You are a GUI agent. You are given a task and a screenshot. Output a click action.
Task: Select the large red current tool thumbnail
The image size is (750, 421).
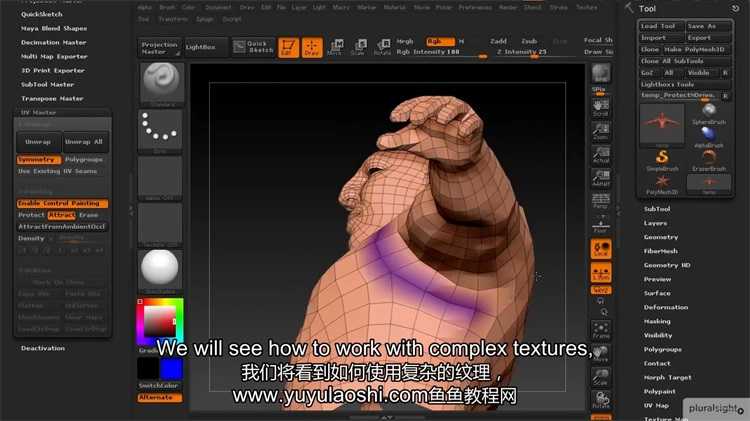(662, 123)
